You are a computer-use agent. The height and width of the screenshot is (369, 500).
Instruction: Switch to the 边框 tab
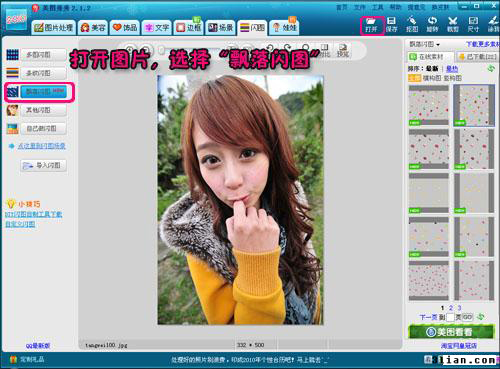click(188, 27)
